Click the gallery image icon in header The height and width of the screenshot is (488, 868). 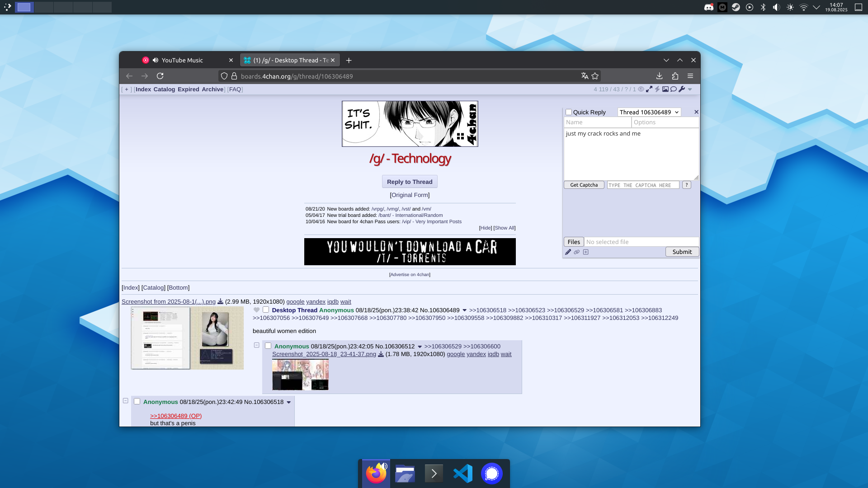pos(665,89)
